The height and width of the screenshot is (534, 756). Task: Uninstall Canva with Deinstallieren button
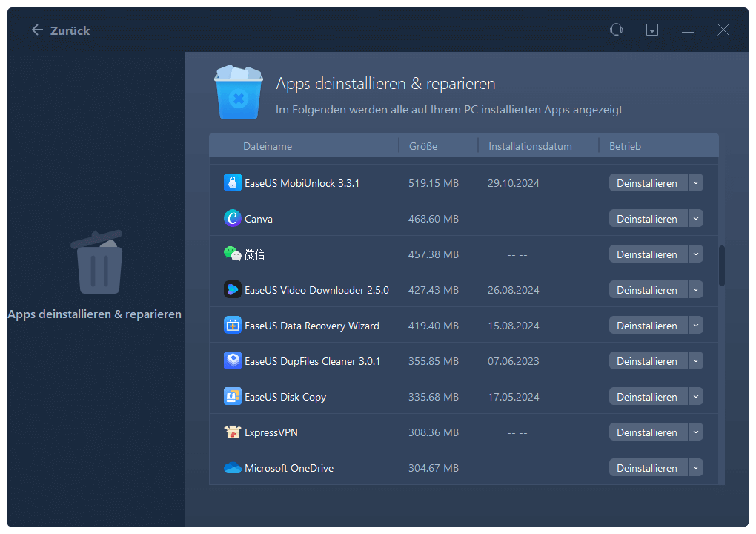coord(648,219)
